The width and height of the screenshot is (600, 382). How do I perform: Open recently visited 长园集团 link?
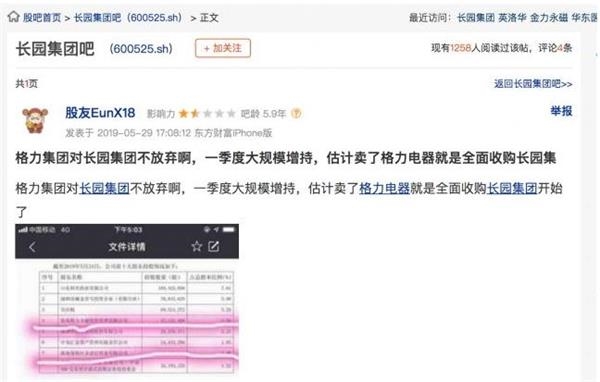point(476,18)
